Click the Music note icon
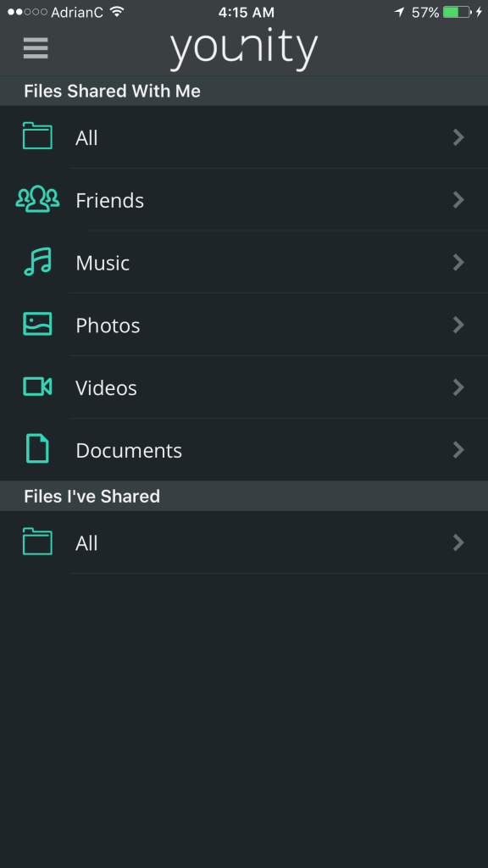Viewport: 488px width, 868px height. pos(37,261)
